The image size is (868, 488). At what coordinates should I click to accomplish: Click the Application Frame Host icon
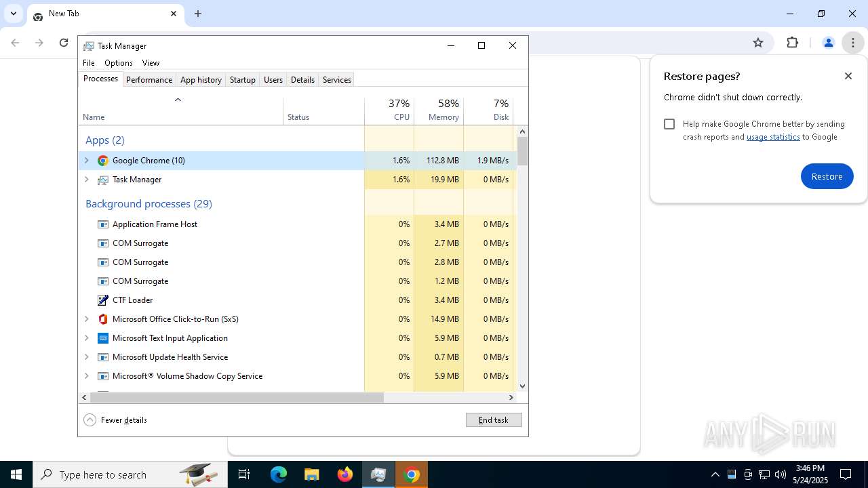[x=103, y=224]
